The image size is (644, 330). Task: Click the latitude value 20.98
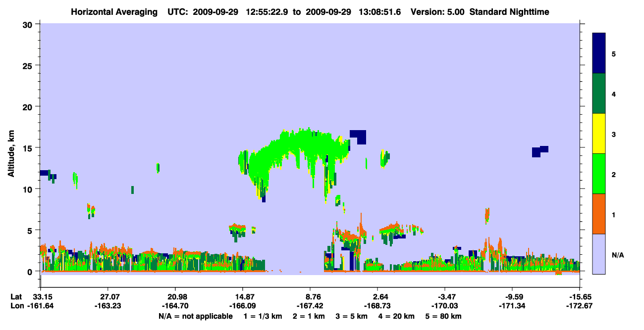pyautogui.click(x=175, y=297)
